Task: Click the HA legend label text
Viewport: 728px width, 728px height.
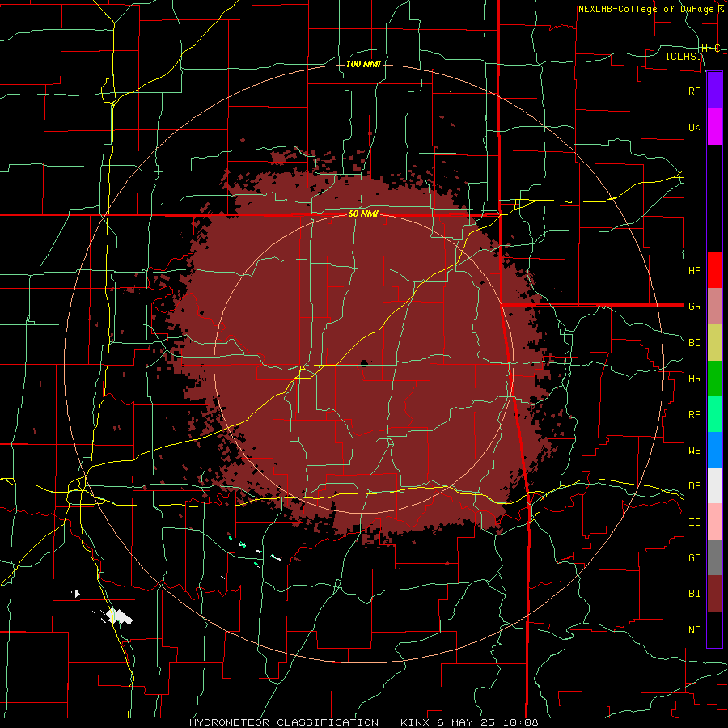Action: (694, 271)
